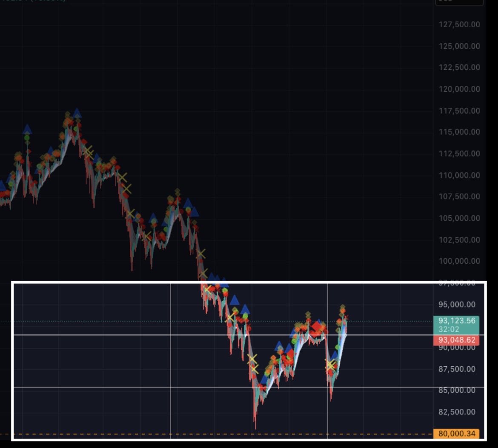Screen dimensions: 498x448
Task: Select the 115,000.00 price axis label
Action: pos(459,132)
